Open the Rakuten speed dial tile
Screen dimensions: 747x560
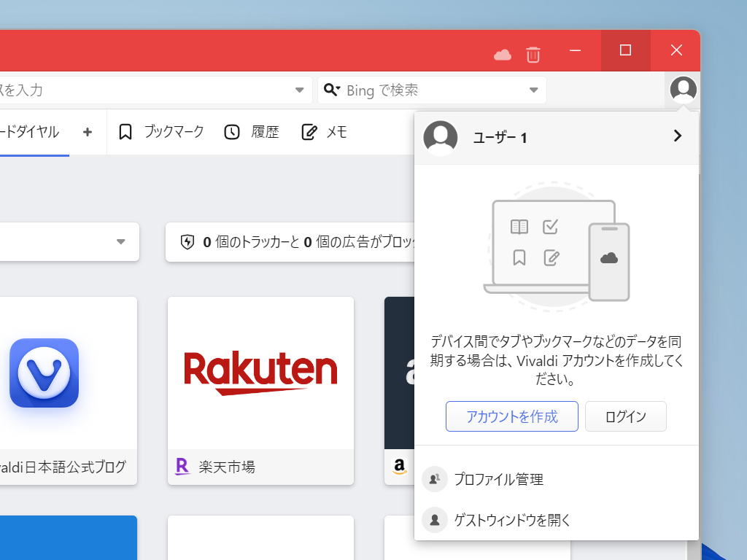pos(260,373)
